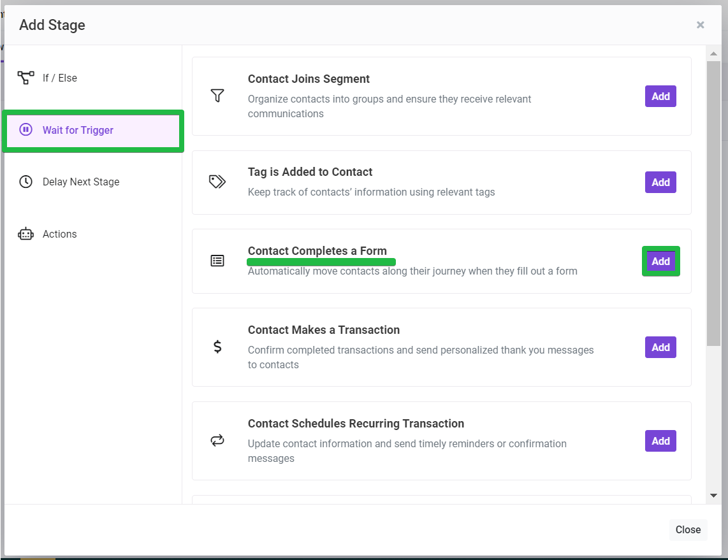Click the Tag is Added to Contact heading
This screenshot has height=560, width=728.
click(x=310, y=172)
